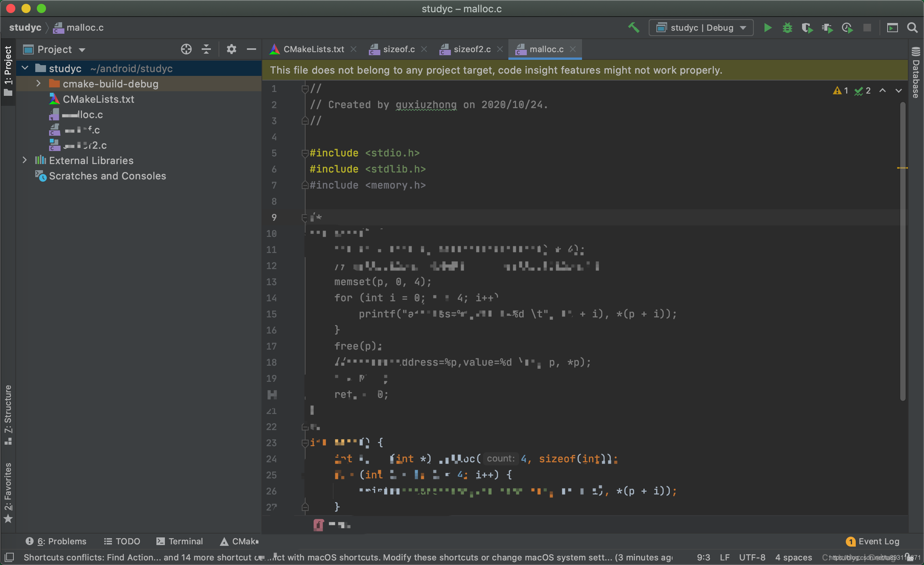Switch to the sizeof2.c editor tab
The image size is (924, 565).
point(472,49)
